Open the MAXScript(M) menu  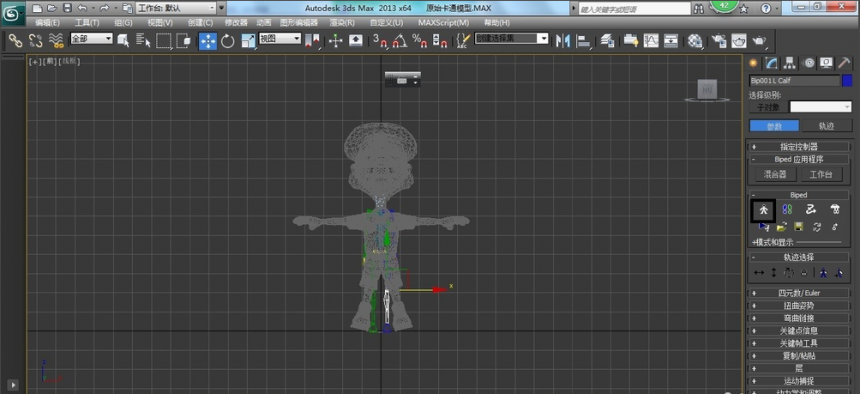click(444, 23)
